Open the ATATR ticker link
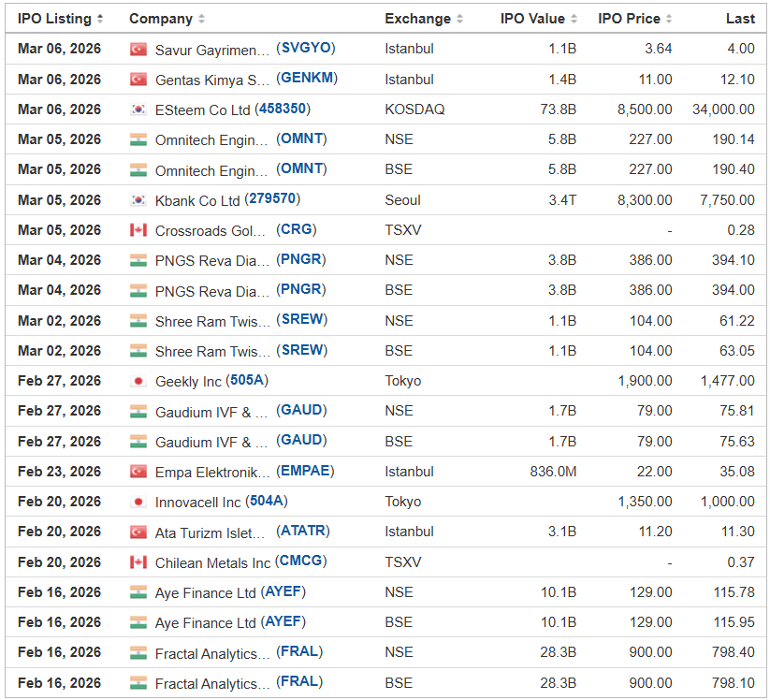 pyautogui.click(x=303, y=531)
